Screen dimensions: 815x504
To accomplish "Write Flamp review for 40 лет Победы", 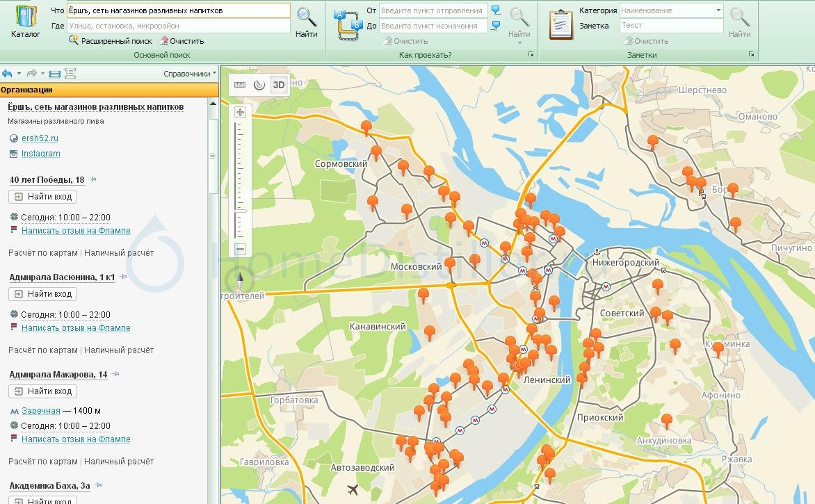I will click(76, 231).
